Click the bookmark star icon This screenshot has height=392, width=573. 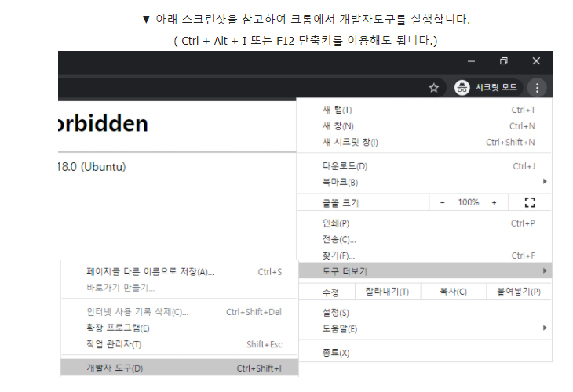(434, 88)
